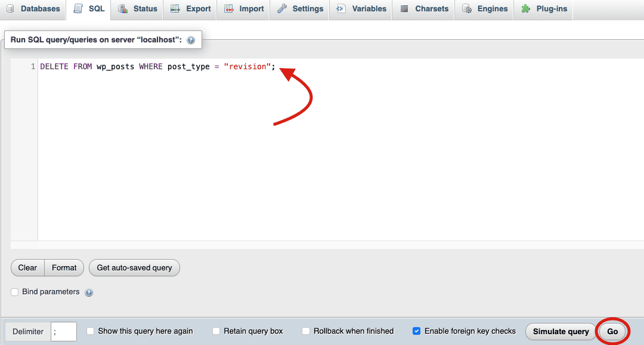Enable the Bind parameters checkbox
Screen dimensions: 644x345
[15, 292]
